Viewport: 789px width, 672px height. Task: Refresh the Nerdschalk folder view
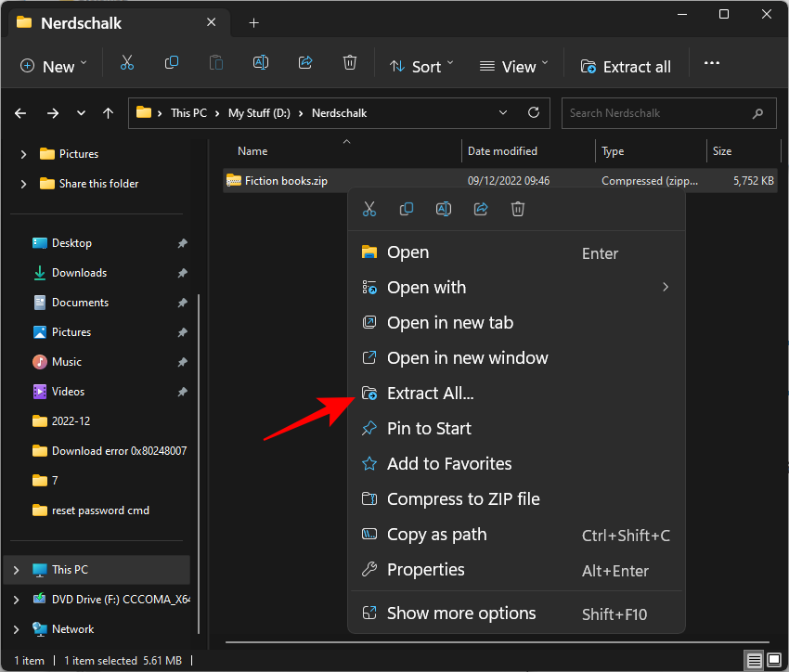click(534, 112)
